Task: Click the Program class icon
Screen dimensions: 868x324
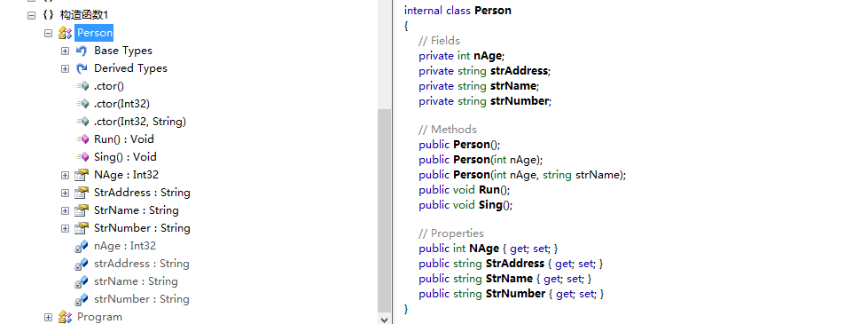Action: pyautogui.click(x=66, y=318)
